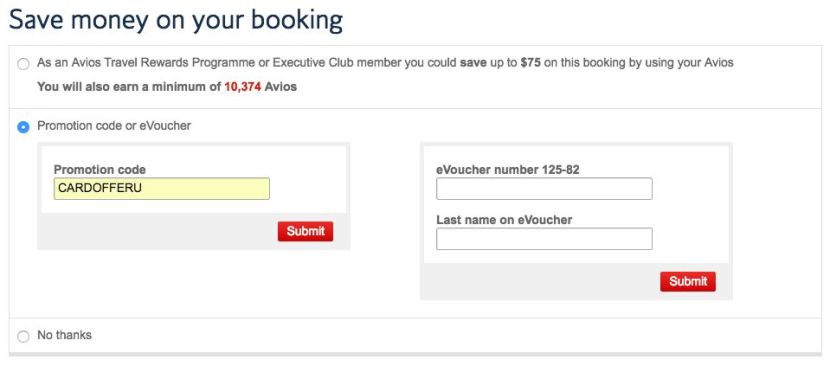Screen dimensions: 830x366
Task: Select the Promotion code or eVoucher radio button
Action: click(x=23, y=128)
